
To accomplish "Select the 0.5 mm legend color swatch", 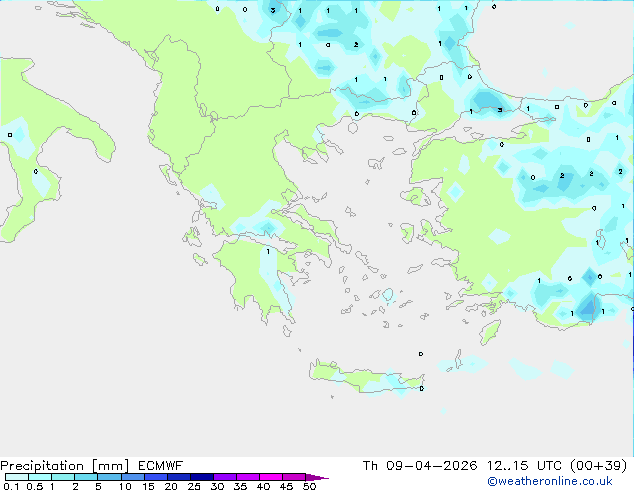I will click(40, 477).
